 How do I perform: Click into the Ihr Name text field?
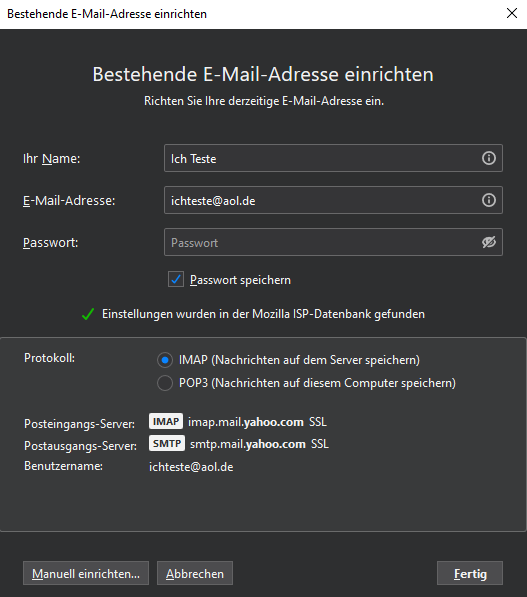tap(333, 158)
